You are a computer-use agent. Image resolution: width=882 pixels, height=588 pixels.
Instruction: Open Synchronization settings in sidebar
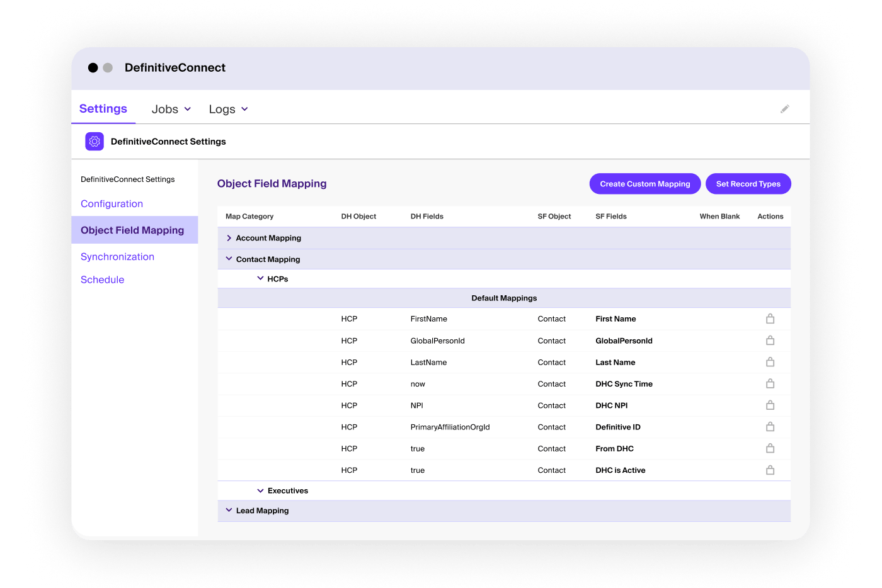tap(117, 257)
